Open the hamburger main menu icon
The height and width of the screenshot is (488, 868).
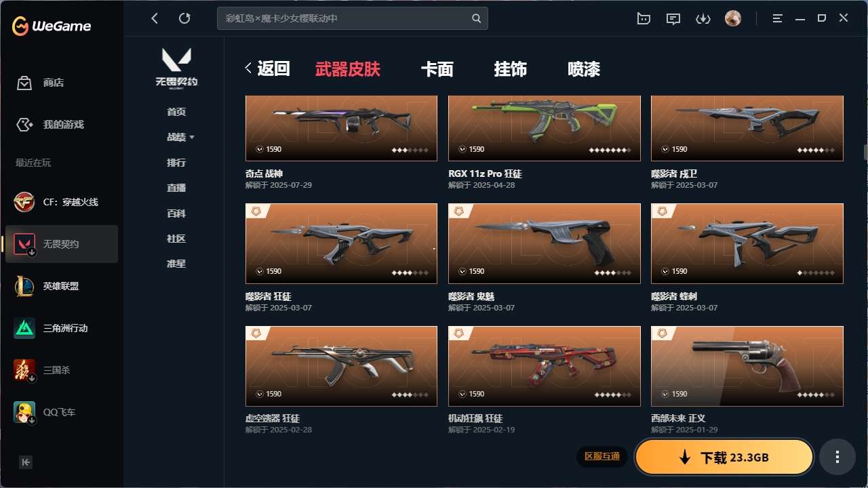(x=778, y=18)
